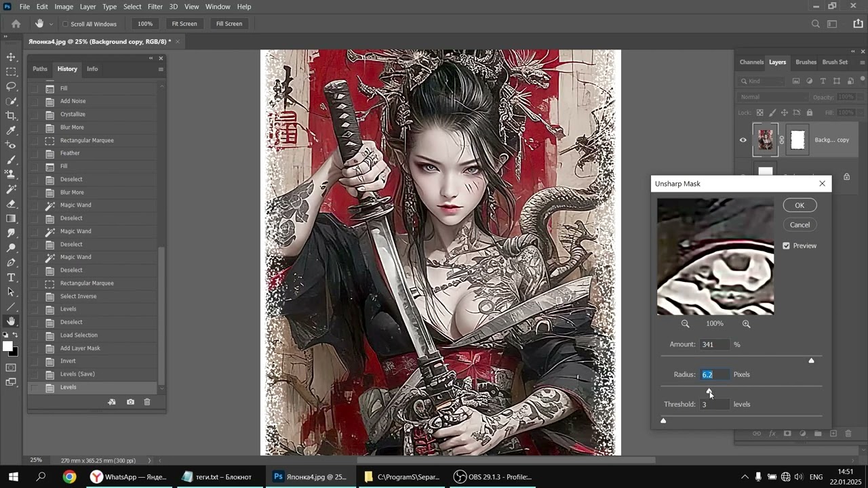Select the Dodge tool
This screenshot has height=488, width=868.
(11, 248)
